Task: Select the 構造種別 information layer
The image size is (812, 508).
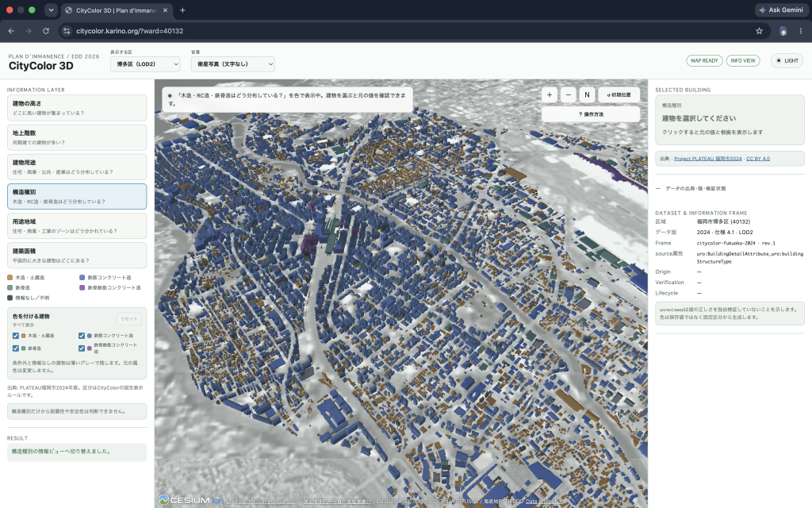Action: 77,197
